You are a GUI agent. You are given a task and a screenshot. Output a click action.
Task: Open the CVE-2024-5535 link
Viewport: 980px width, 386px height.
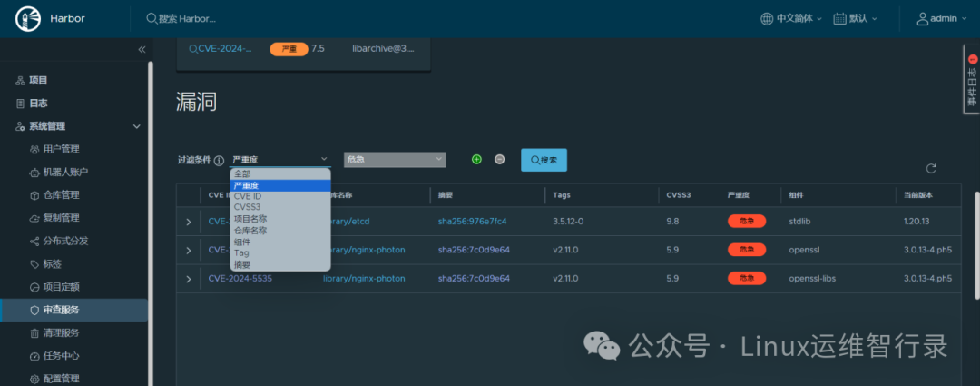[x=240, y=279]
